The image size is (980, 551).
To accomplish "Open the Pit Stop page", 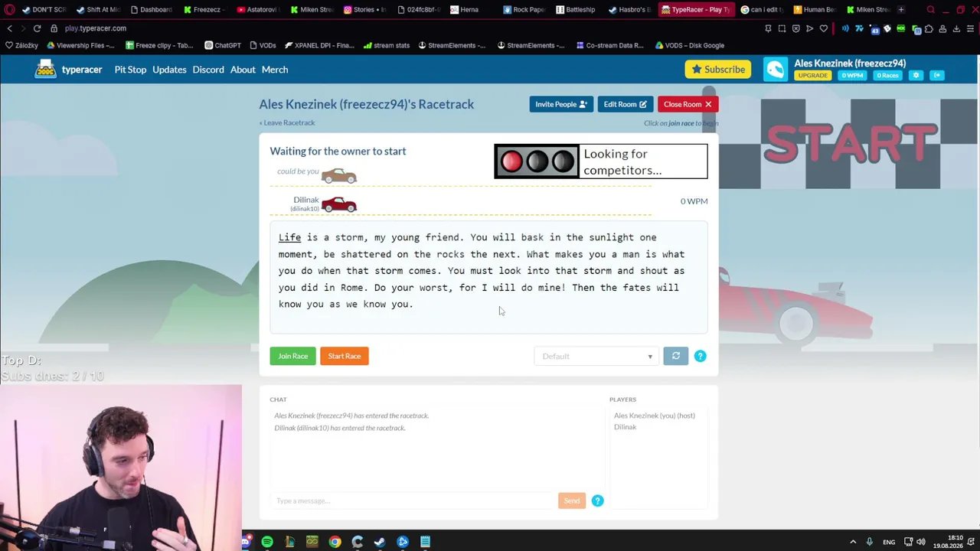I will click(x=130, y=70).
